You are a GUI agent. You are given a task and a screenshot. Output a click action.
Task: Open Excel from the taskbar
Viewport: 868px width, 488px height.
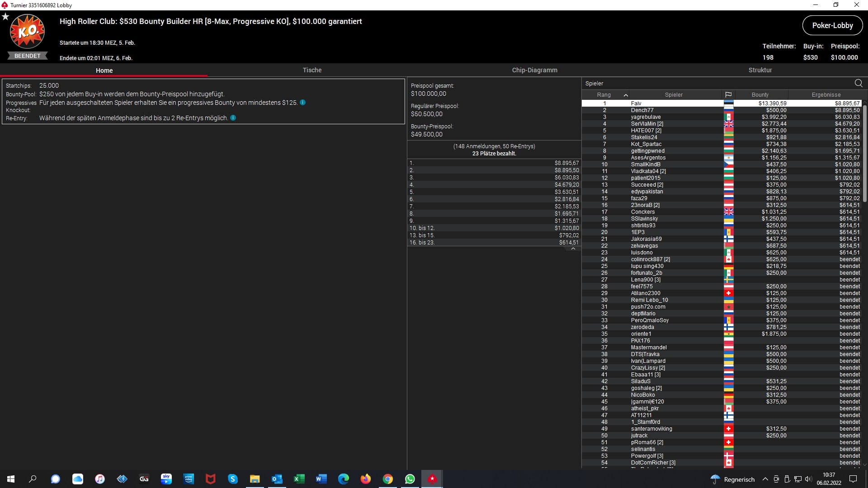point(299,479)
